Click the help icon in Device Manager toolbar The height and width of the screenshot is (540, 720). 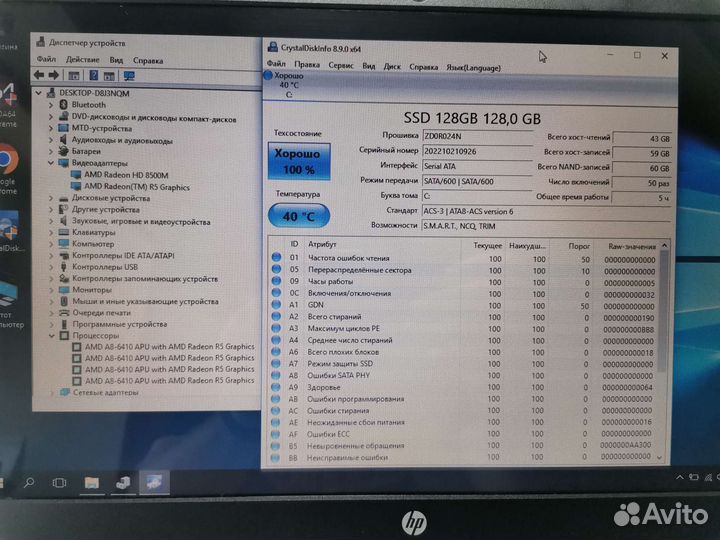(x=93, y=75)
